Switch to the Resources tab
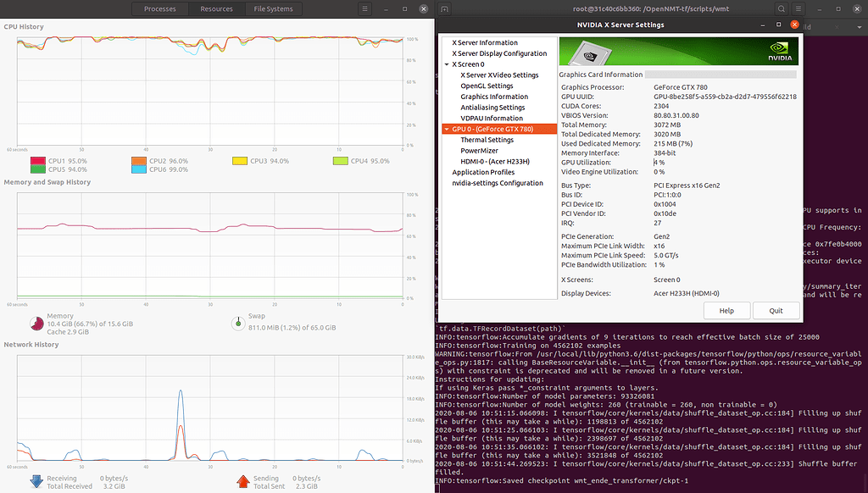868x493 pixels. pos(216,8)
